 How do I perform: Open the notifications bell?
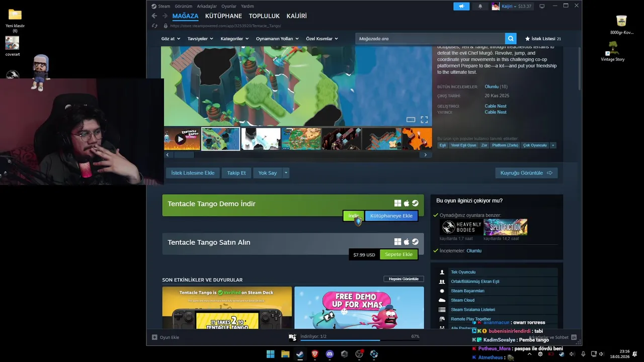click(480, 6)
